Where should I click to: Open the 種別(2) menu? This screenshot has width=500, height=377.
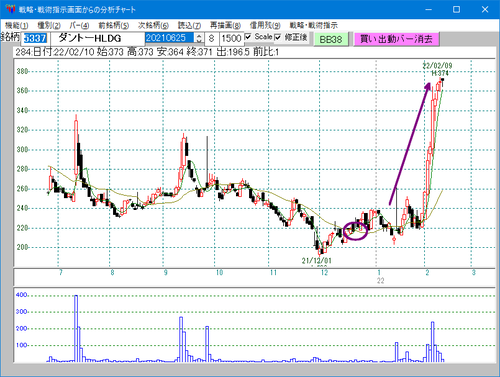pyautogui.click(x=49, y=25)
